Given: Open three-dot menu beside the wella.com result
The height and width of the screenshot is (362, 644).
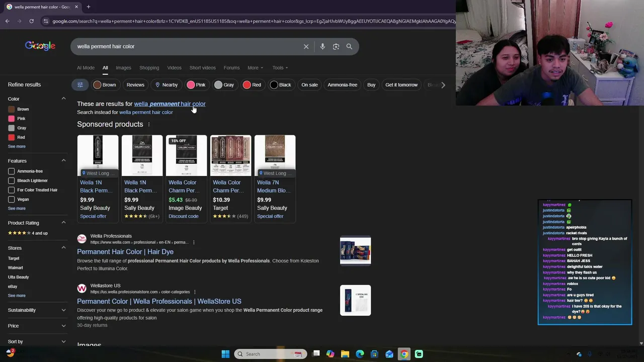Looking at the screenshot, I should (194, 242).
